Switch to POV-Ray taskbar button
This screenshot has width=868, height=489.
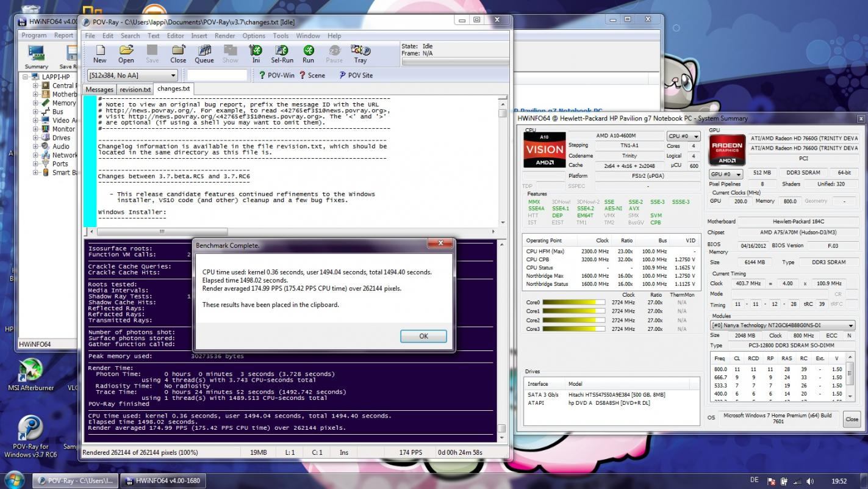tap(74, 480)
